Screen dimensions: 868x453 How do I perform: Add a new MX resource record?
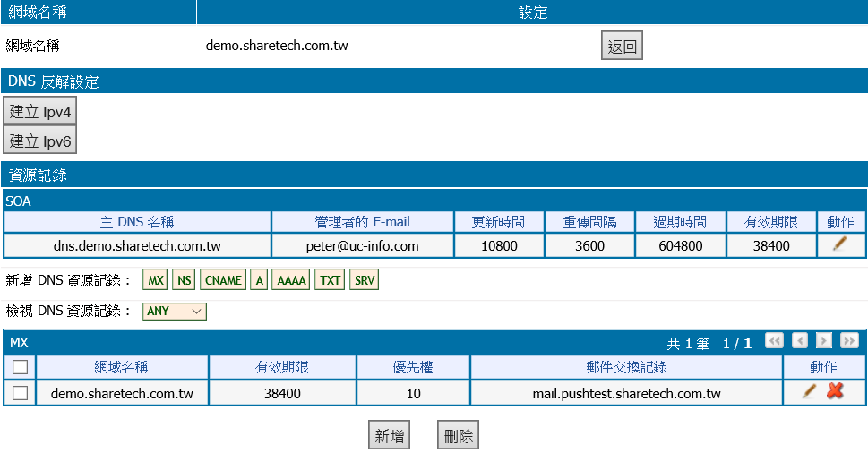156,280
